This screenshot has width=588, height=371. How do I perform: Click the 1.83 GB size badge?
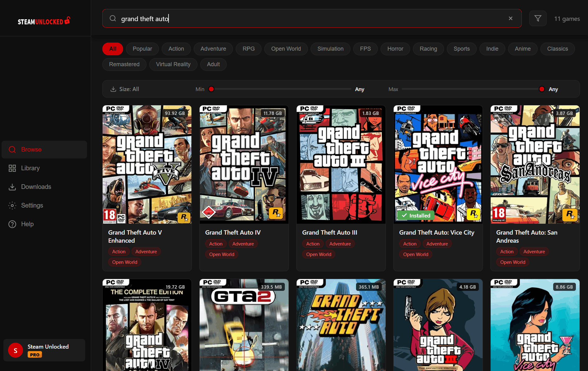(370, 113)
